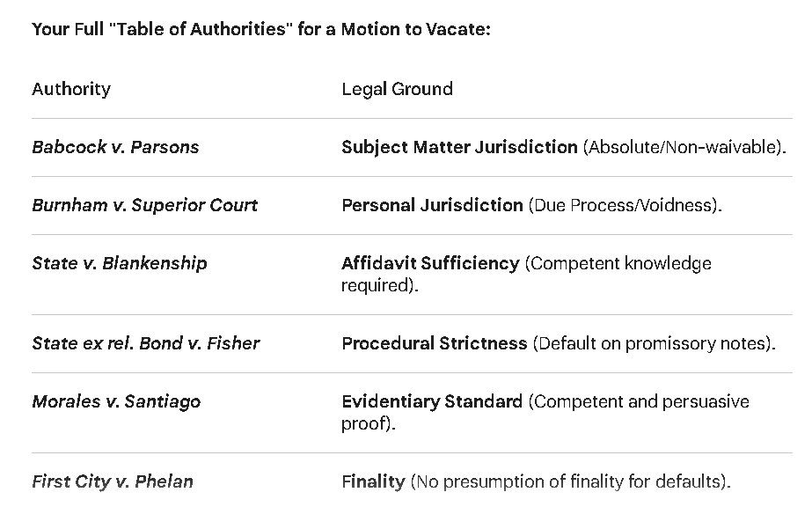Screen dimensions: 812x507
Task: Click the bold Evidentiary Standard text
Action: pos(432,401)
